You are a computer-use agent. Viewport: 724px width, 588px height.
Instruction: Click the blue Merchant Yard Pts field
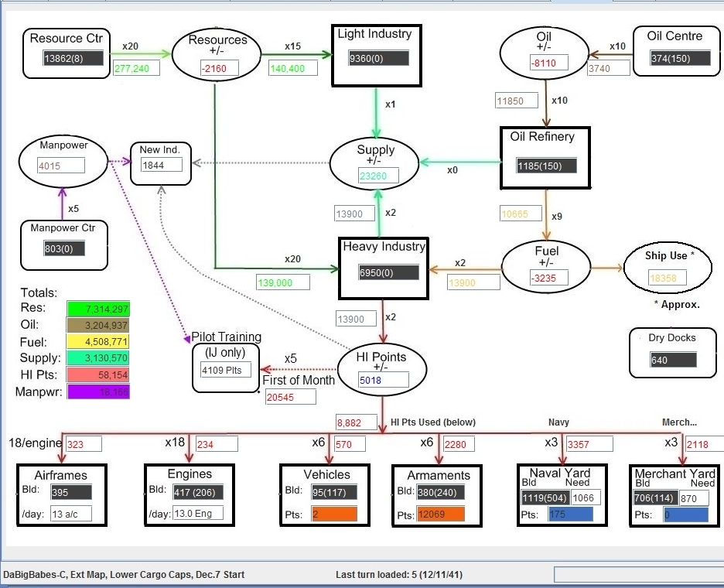pos(685,514)
